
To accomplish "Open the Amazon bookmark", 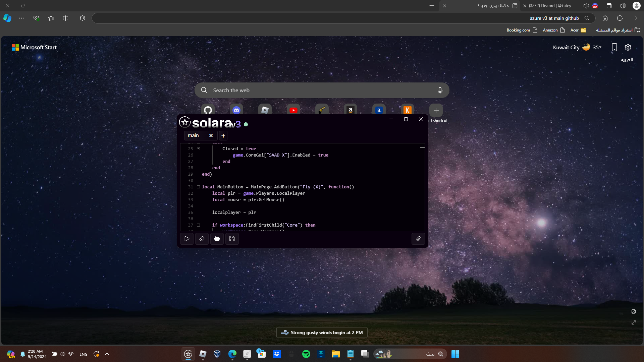I will 554,30.
